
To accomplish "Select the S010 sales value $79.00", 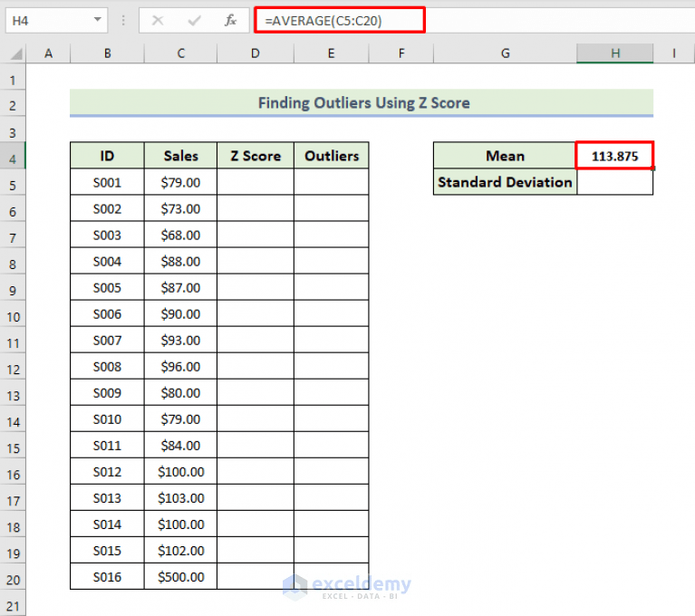I will coord(181,419).
